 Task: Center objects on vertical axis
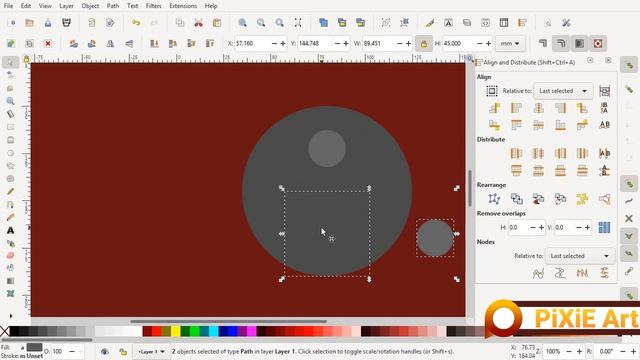538,108
